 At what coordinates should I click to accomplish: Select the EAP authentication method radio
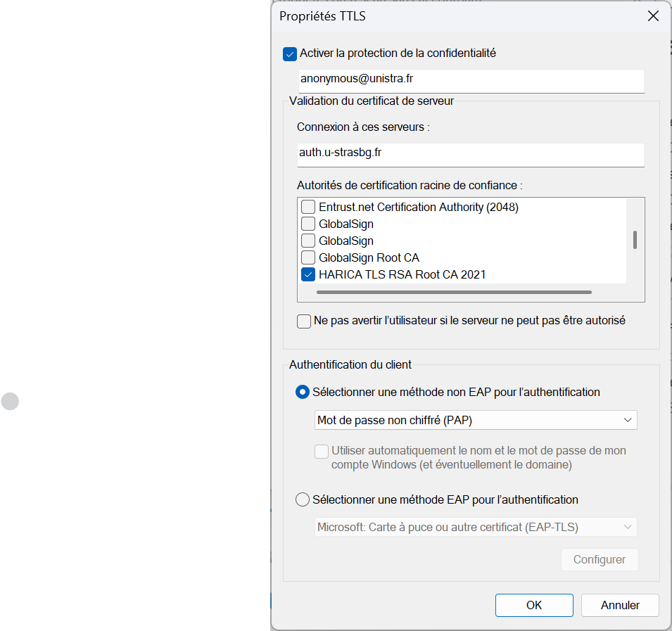pos(303,500)
